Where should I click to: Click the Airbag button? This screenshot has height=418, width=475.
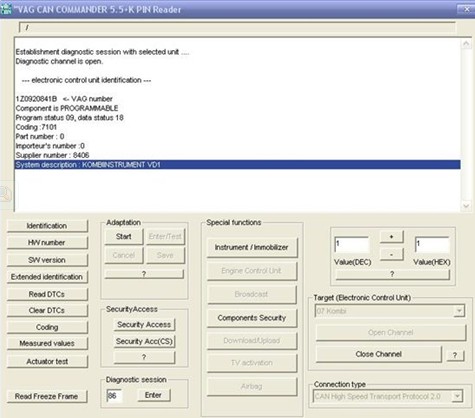252,386
